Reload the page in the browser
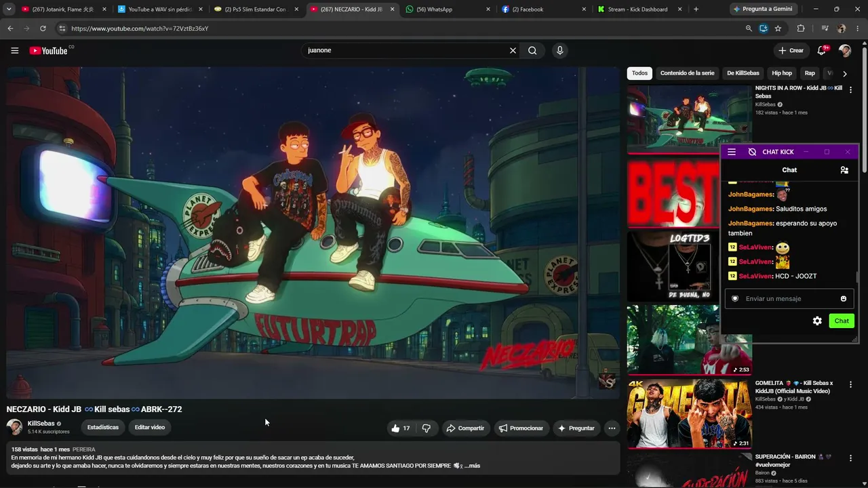The width and height of the screenshot is (868, 488). click(43, 28)
